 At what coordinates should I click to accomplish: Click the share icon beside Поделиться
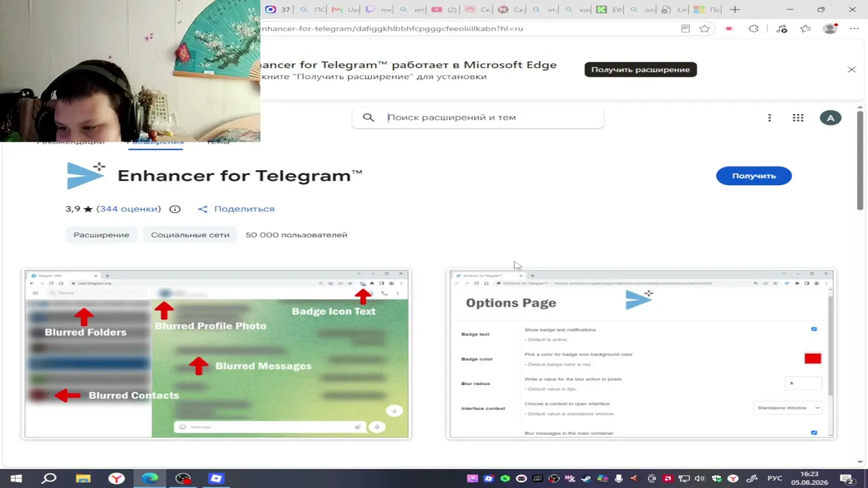tap(203, 209)
